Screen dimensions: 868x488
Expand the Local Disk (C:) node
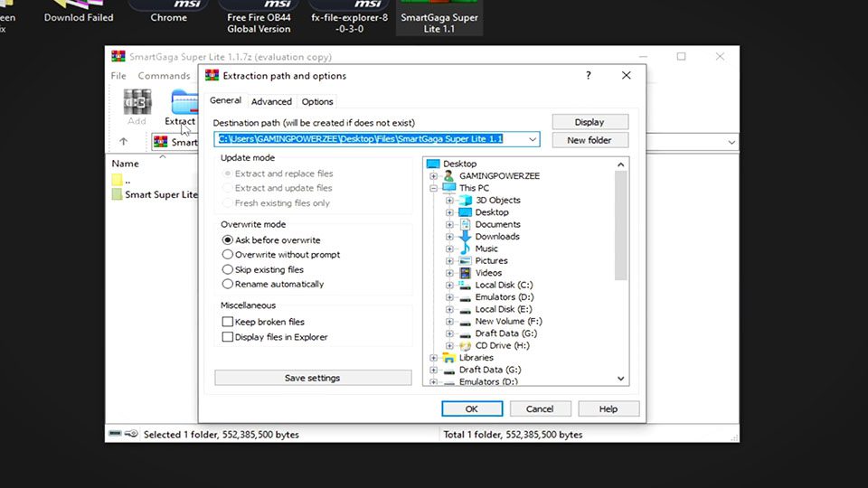click(x=449, y=285)
